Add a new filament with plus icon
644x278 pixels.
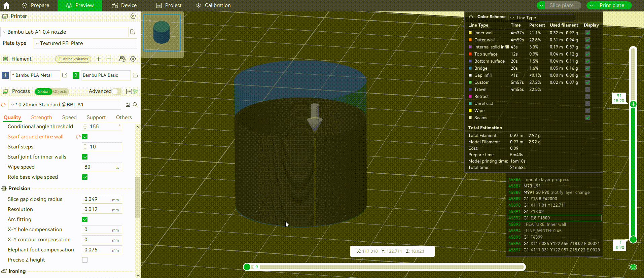tap(99, 59)
